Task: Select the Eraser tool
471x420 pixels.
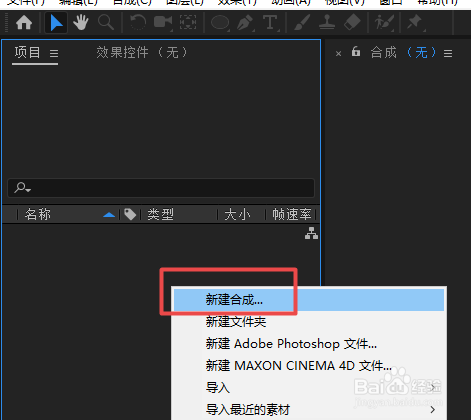Action: click(352, 23)
